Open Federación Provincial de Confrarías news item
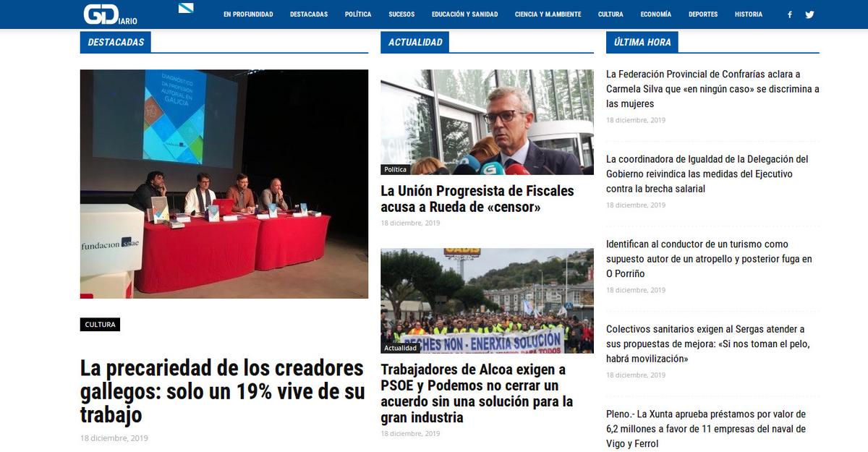Image resolution: width=868 pixels, height=452 pixels. pos(712,89)
